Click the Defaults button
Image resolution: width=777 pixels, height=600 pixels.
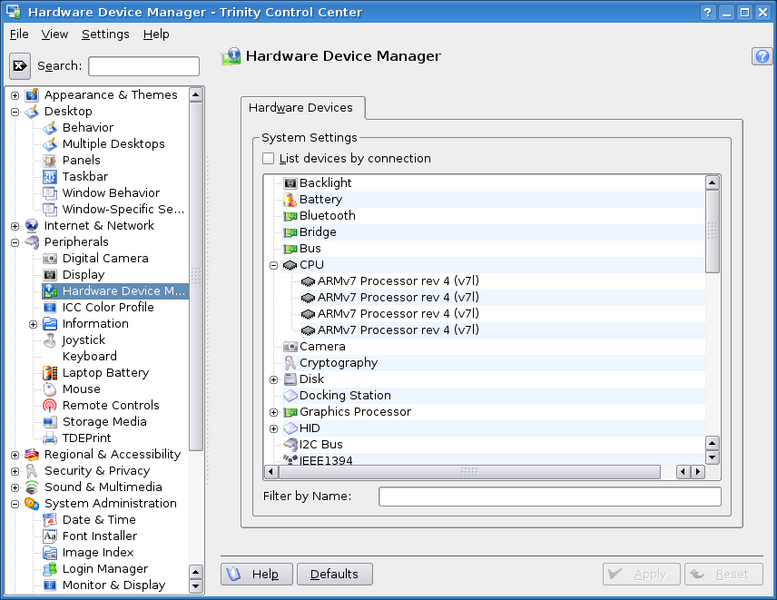[334, 574]
